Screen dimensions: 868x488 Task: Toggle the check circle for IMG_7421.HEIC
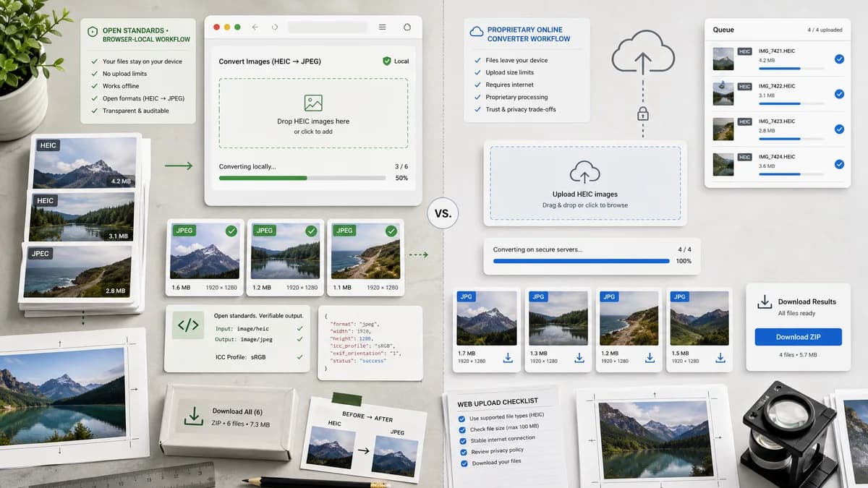tap(839, 59)
